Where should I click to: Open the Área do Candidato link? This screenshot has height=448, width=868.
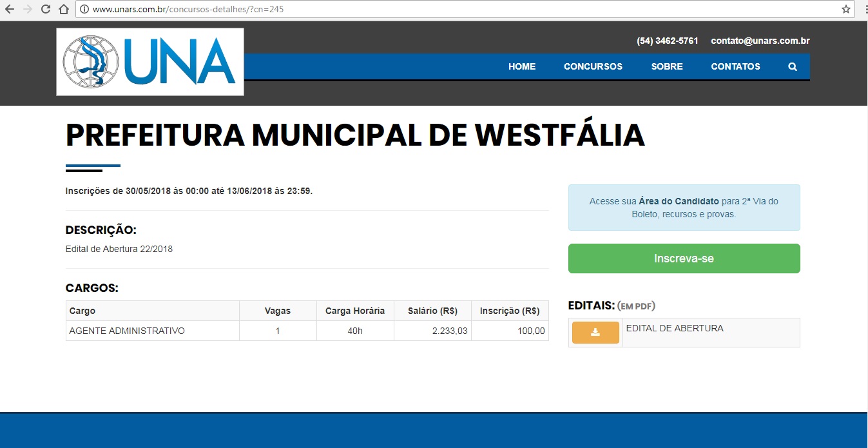(679, 201)
